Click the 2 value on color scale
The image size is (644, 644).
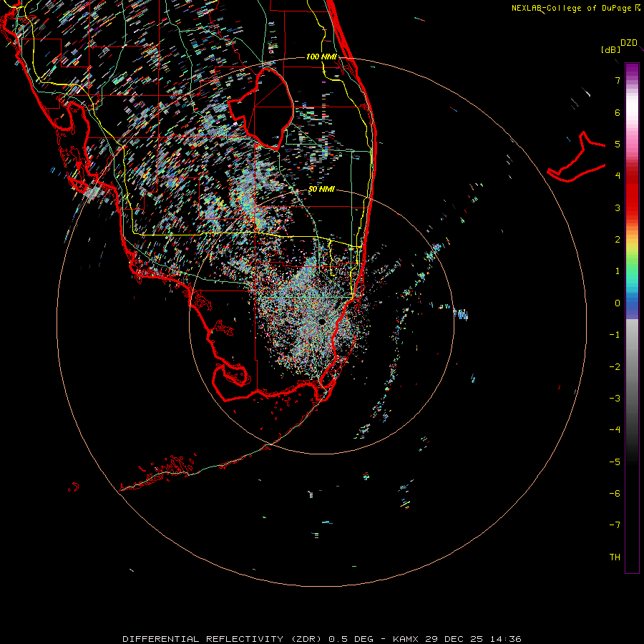click(618, 240)
